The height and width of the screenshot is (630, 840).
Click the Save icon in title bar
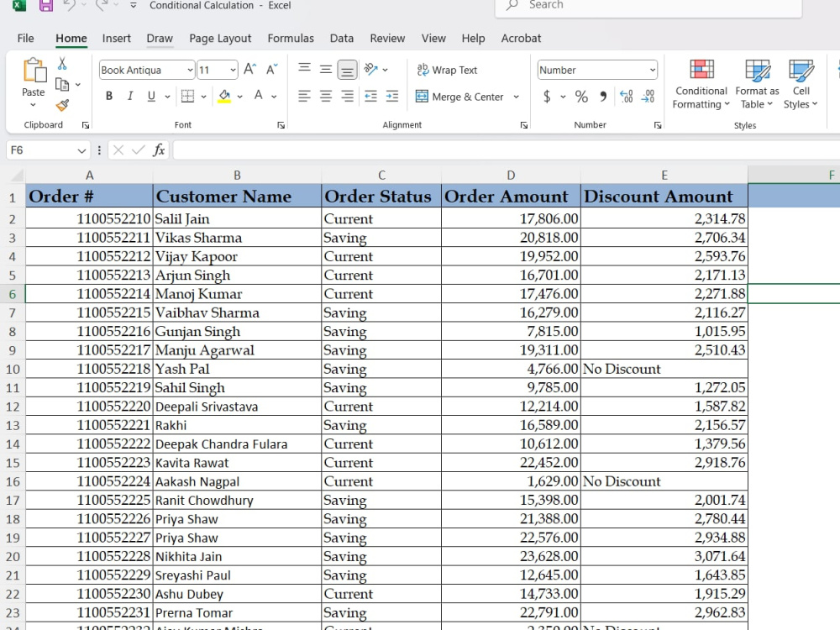[46, 5]
